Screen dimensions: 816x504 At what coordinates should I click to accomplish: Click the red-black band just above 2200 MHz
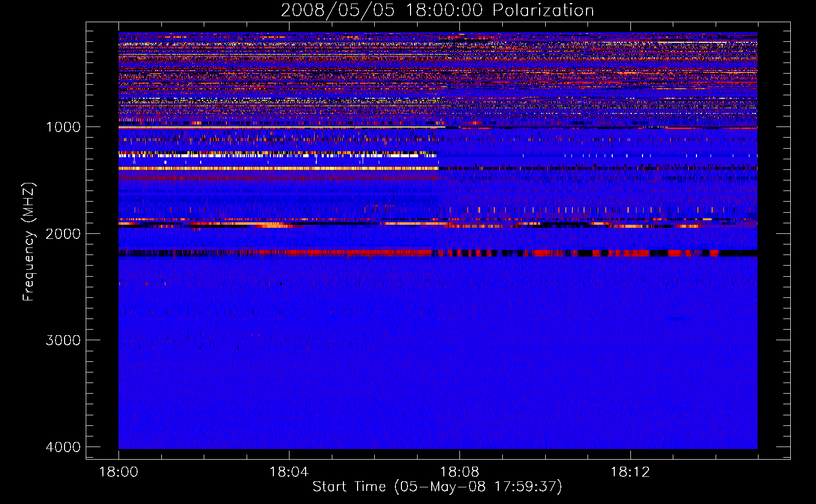tap(438, 253)
